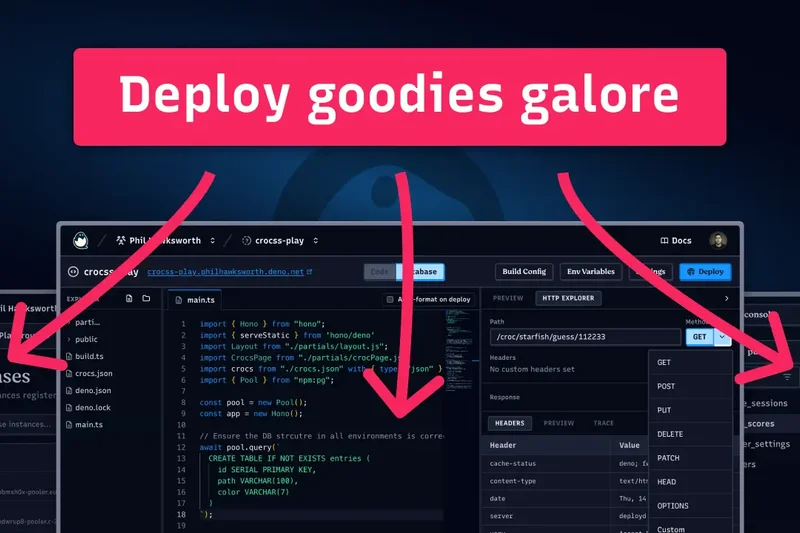Open main.ts in file explorer
The width and height of the screenshot is (800, 533).
(x=84, y=424)
